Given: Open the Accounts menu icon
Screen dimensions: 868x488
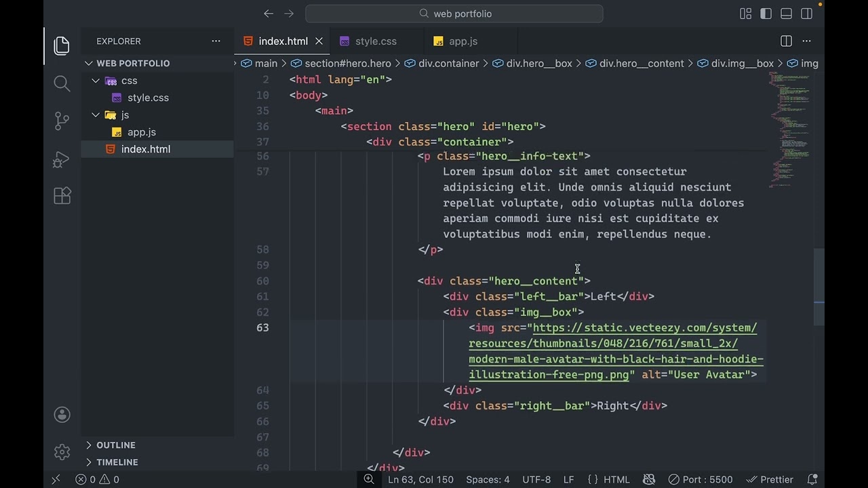Looking at the screenshot, I should (62, 415).
